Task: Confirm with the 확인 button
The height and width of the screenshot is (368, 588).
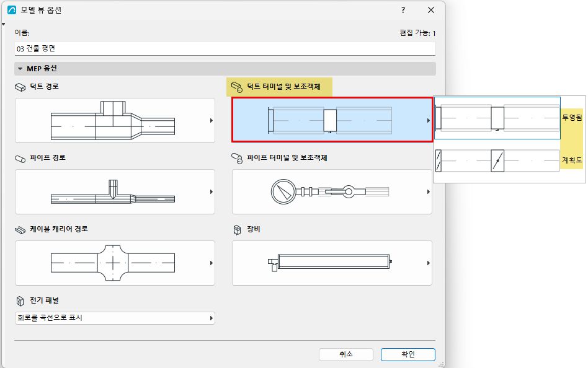Action: point(408,354)
